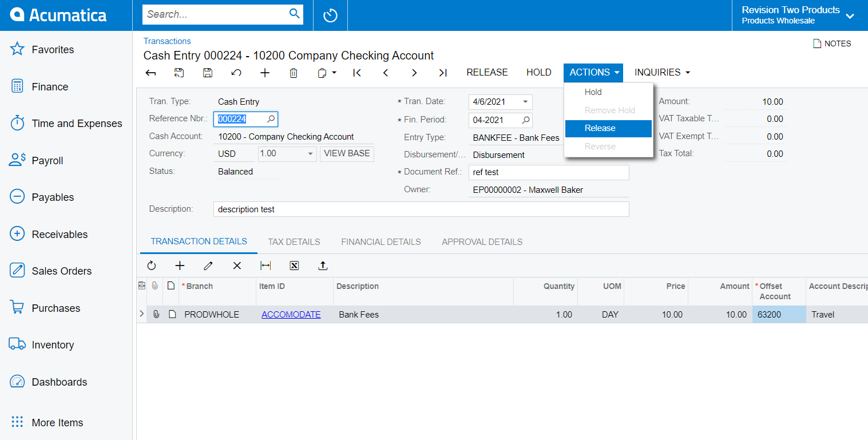Follow the Transactions breadcrumb link
Screen dimensions: 868x440
167,41
